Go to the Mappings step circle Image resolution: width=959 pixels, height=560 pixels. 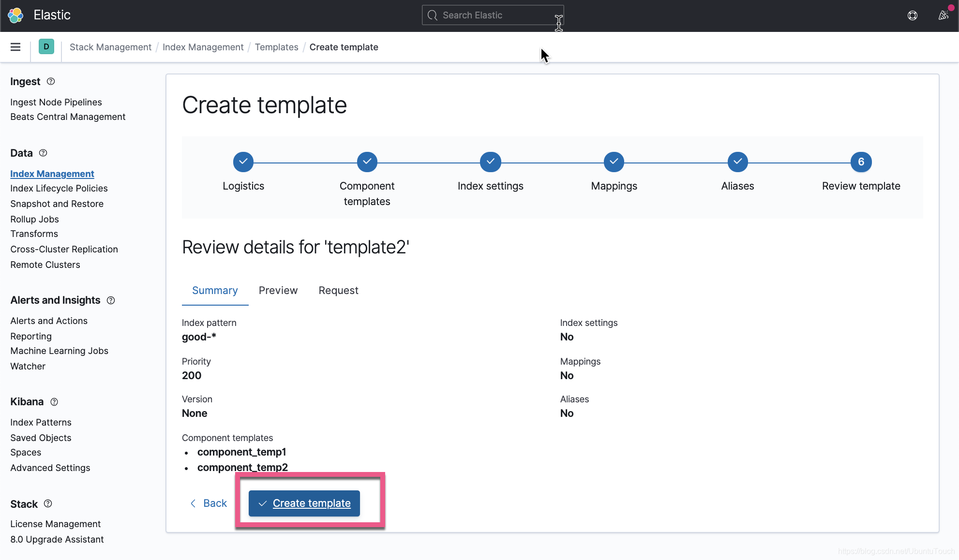tap(614, 162)
